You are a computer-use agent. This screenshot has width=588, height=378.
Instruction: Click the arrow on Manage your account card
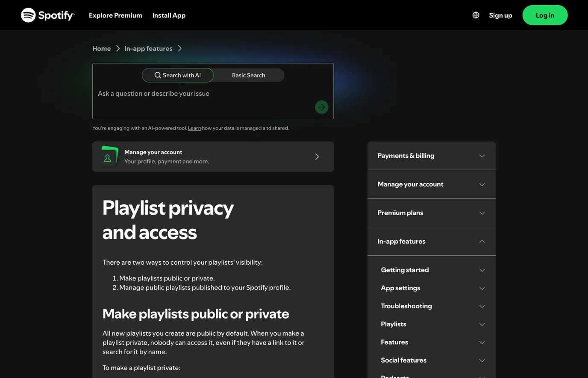[317, 157]
